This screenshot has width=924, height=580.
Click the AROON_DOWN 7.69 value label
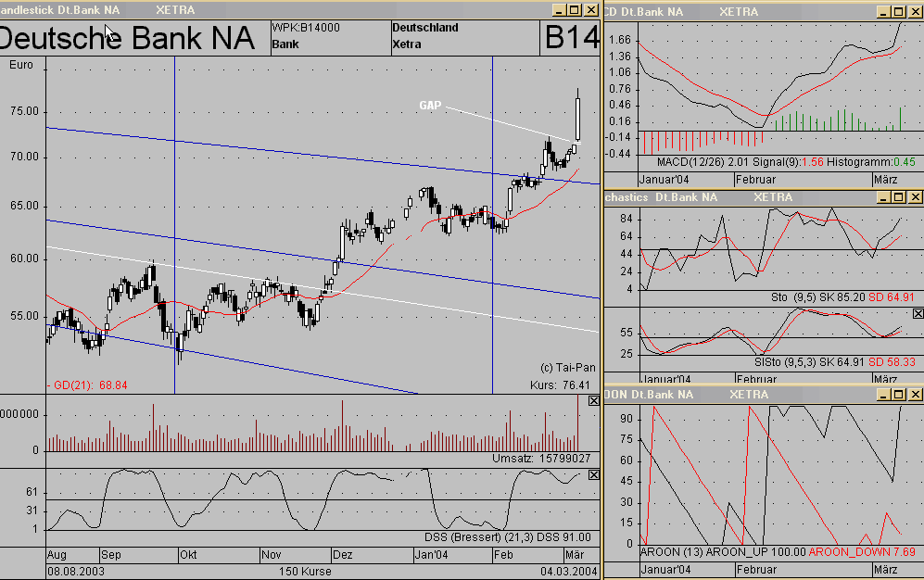(862, 552)
